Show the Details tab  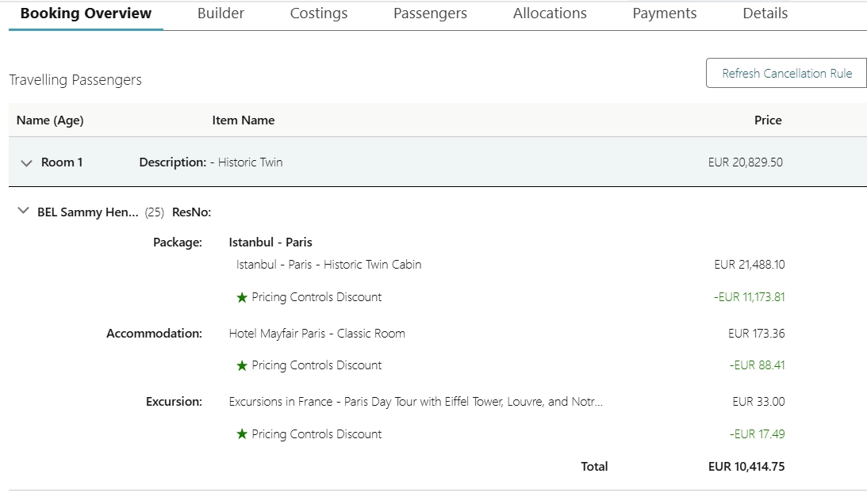pos(765,13)
